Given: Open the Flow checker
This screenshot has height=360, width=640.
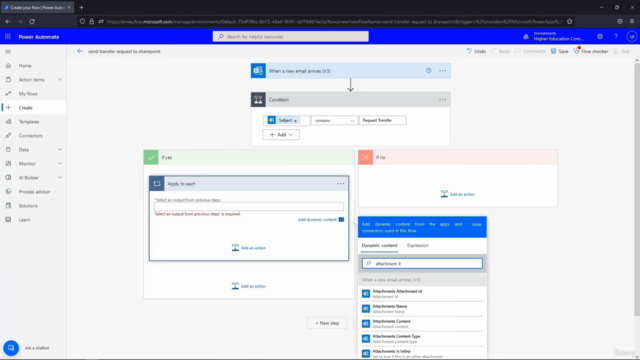Looking at the screenshot, I should 591,51.
